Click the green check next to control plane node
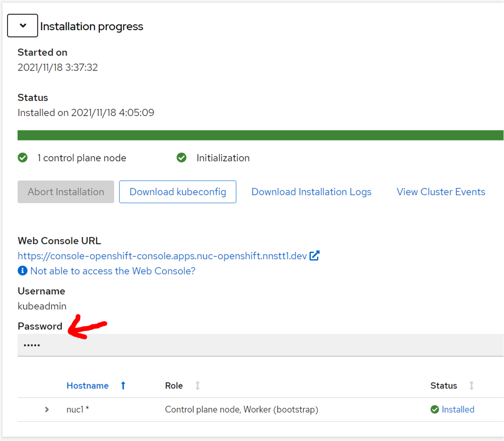 tap(23, 158)
